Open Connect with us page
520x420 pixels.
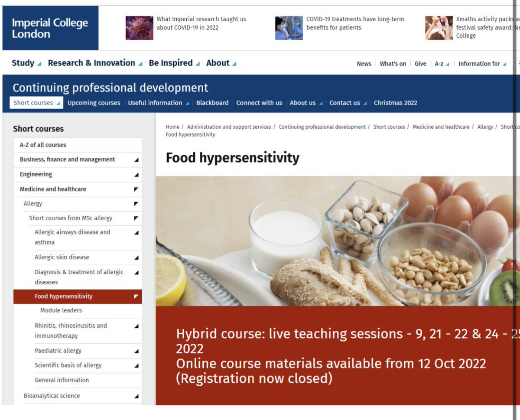259,103
